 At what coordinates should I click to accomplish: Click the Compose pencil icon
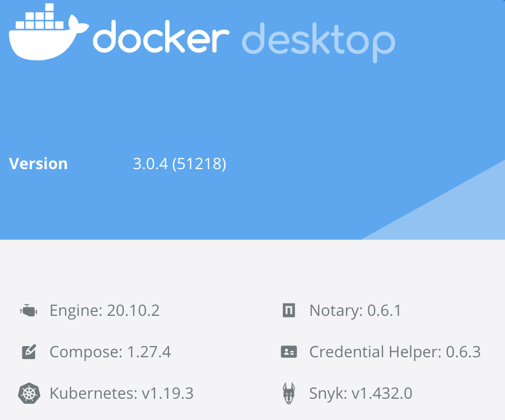click(29, 352)
